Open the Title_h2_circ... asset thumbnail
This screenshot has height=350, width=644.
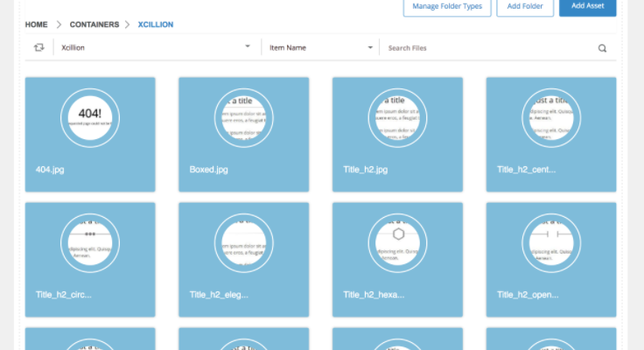click(x=90, y=242)
